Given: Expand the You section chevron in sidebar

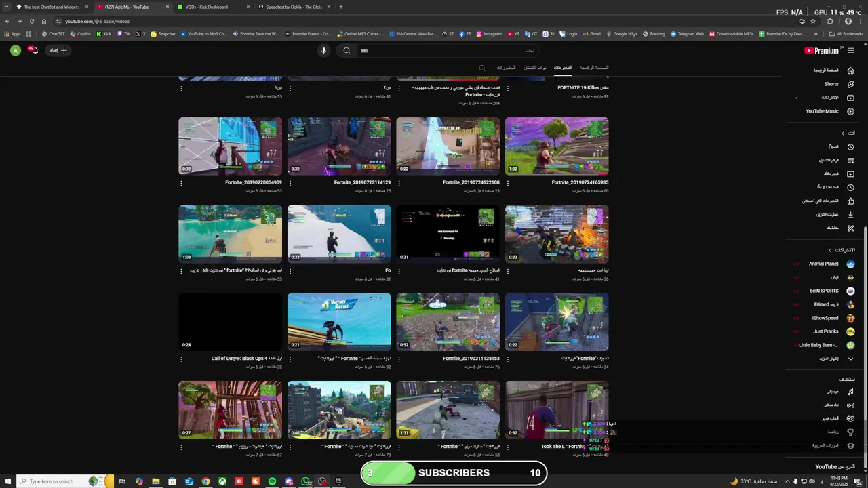Looking at the screenshot, I should (843, 133).
